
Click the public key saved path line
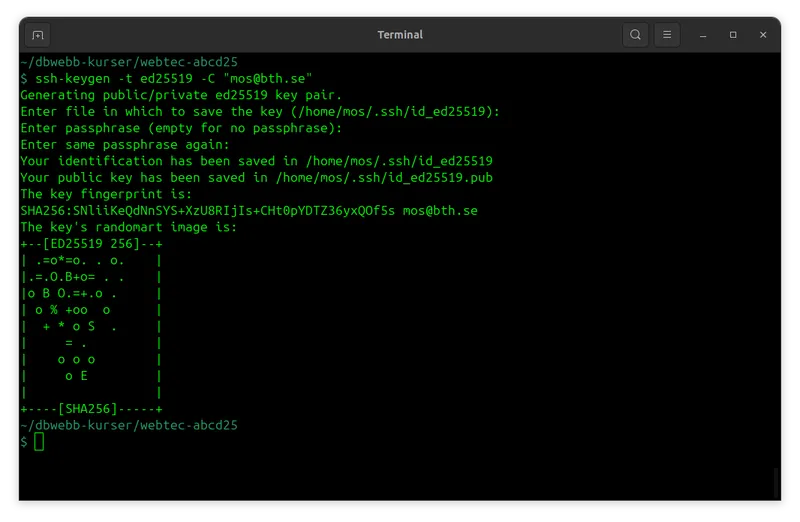pyautogui.click(x=256, y=177)
